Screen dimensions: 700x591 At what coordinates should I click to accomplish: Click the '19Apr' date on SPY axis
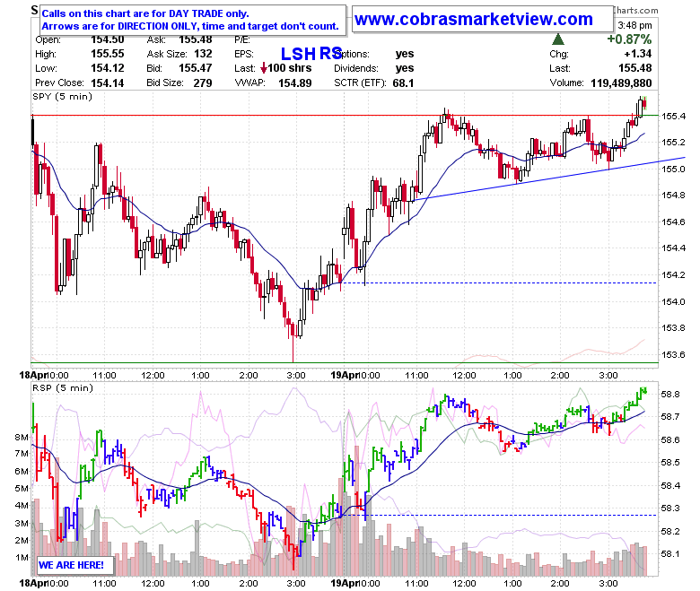(345, 375)
